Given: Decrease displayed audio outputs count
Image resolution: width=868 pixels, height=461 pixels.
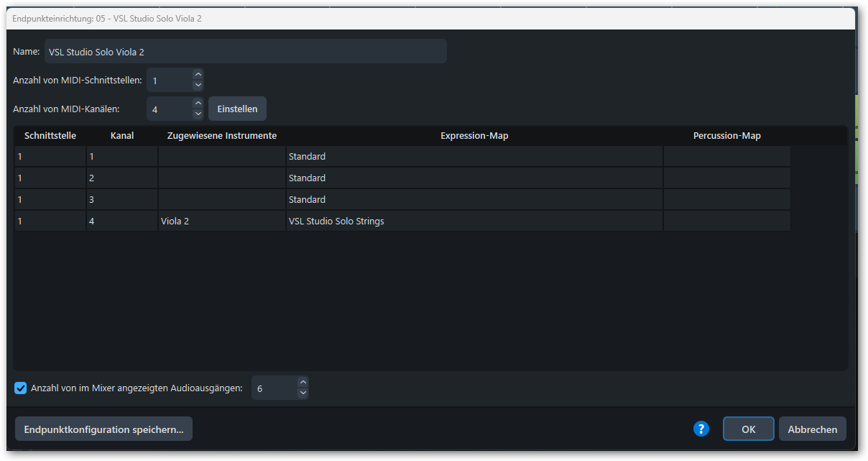Looking at the screenshot, I should [303, 393].
